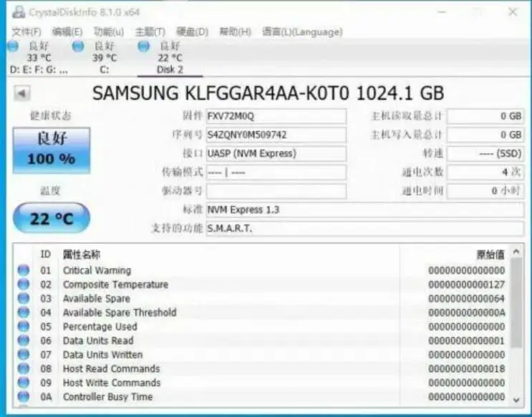Viewport: 532px width, 417px height.
Task: Select the Percentage Used row
Action: 261,326
